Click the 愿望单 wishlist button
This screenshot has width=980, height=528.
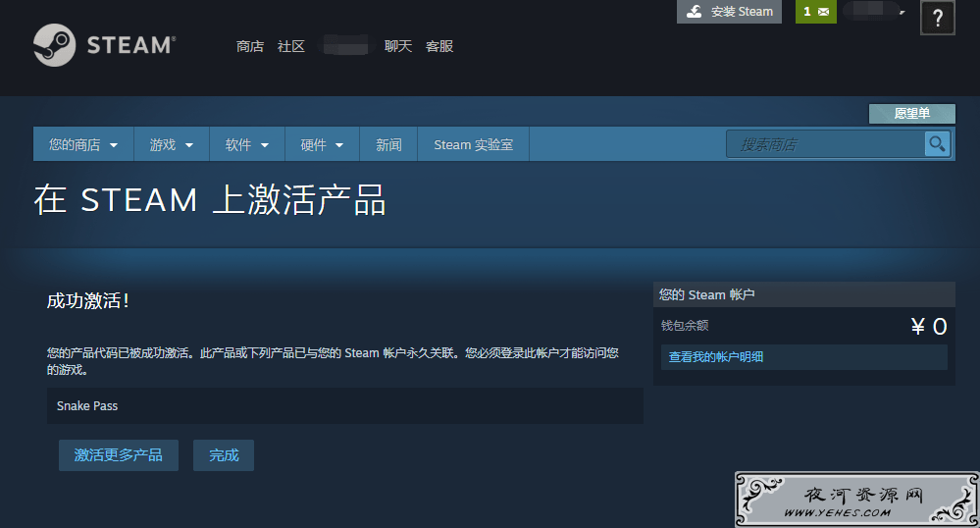pyautogui.click(x=912, y=114)
